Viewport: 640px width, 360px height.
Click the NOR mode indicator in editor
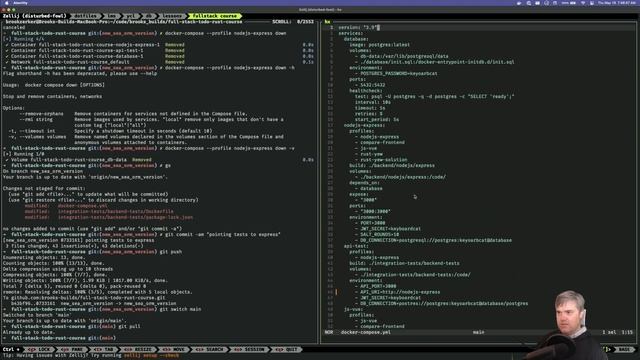click(x=329, y=332)
